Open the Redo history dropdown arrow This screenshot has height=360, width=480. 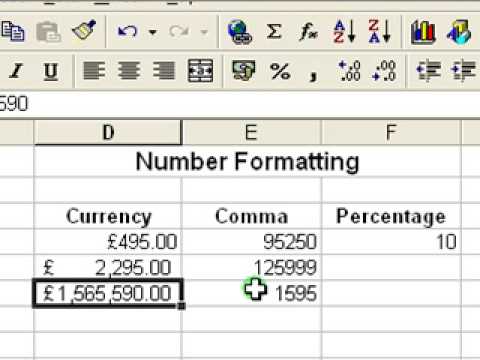pyautogui.click(x=204, y=32)
